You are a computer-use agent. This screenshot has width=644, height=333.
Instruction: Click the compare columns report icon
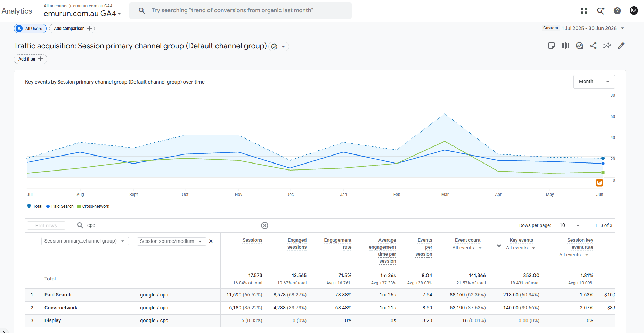pyautogui.click(x=565, y=46)
